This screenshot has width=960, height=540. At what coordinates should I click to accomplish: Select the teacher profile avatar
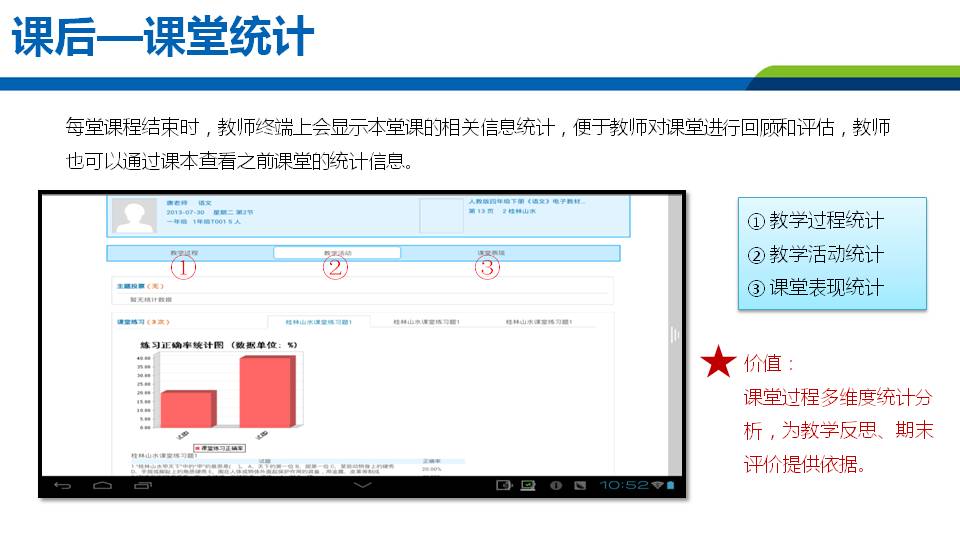135,216
